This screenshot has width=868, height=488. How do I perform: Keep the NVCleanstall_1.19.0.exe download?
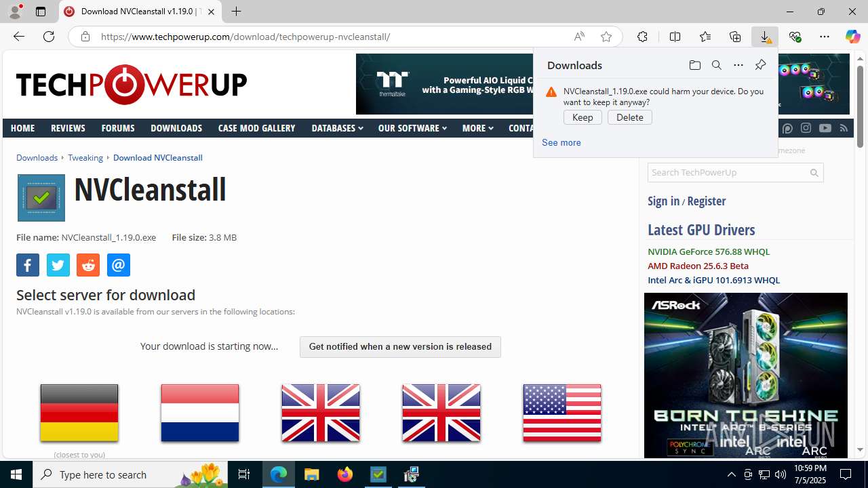coord(583,117)
